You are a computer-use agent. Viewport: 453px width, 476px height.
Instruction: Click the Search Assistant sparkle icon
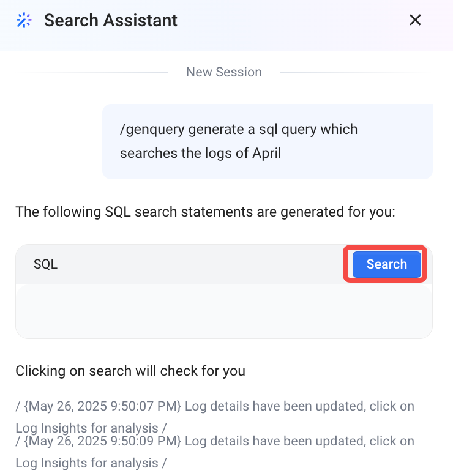pyautogui.click(x=24, y=20)
